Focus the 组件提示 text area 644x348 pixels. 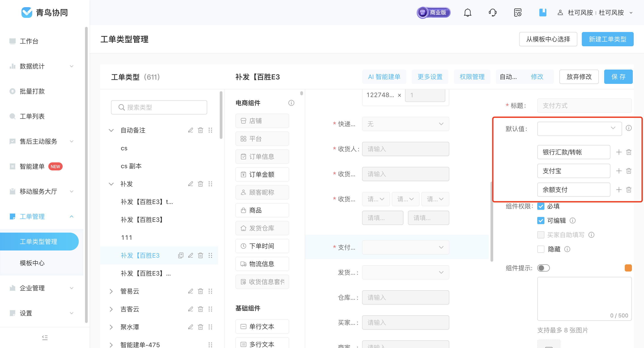coord(584,299)
